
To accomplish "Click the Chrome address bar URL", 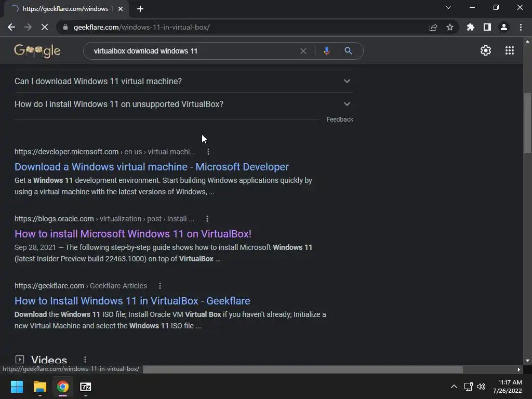I will pos(141,27).
